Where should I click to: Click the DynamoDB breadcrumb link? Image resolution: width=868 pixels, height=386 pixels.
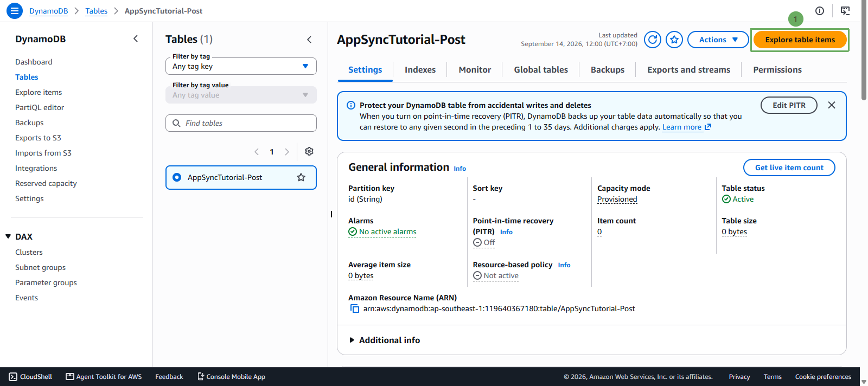(49, 11)
